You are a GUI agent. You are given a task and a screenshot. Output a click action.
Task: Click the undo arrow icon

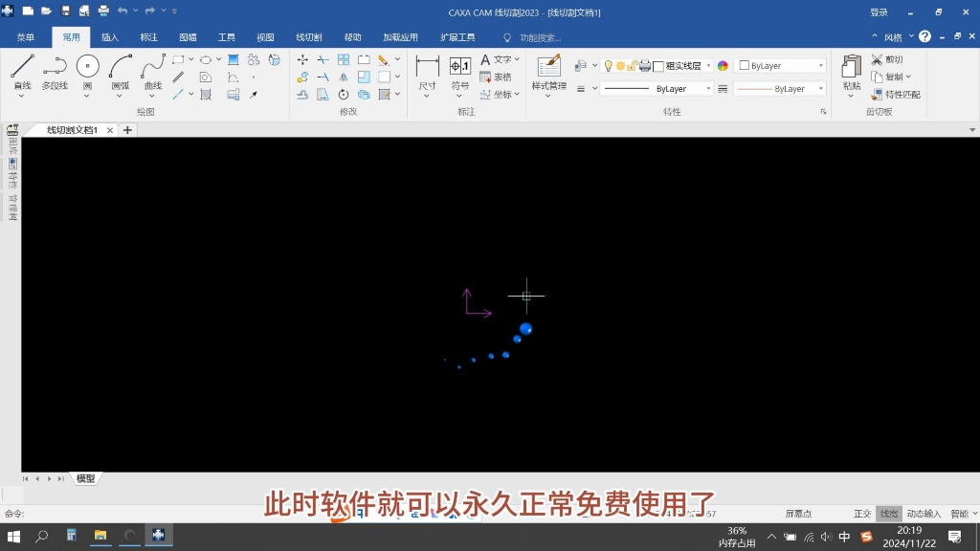pyautogui.click(x=122, y=11)
